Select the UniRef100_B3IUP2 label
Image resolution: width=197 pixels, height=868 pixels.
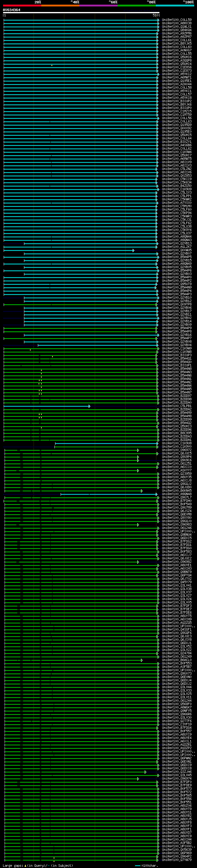pos(177,101)
